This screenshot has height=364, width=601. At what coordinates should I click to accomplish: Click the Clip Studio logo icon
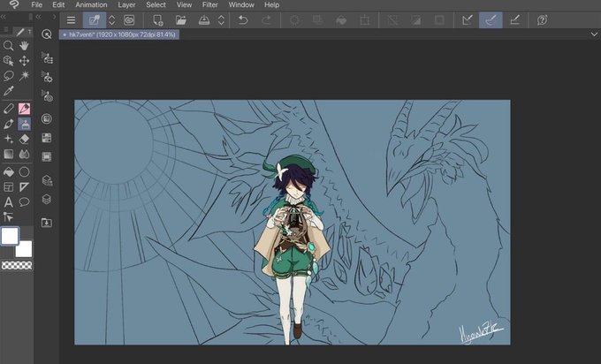click(x=14, y=4)
